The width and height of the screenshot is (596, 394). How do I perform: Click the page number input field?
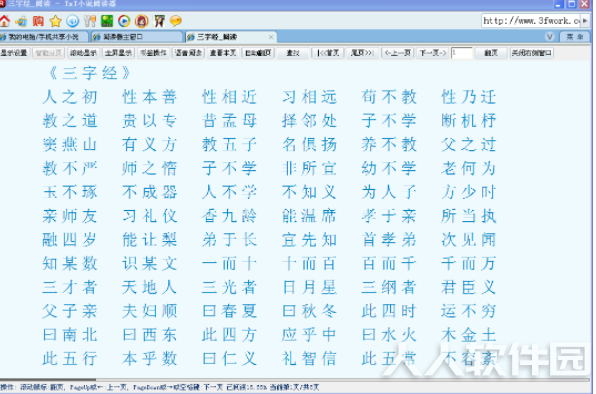(461, 53)
